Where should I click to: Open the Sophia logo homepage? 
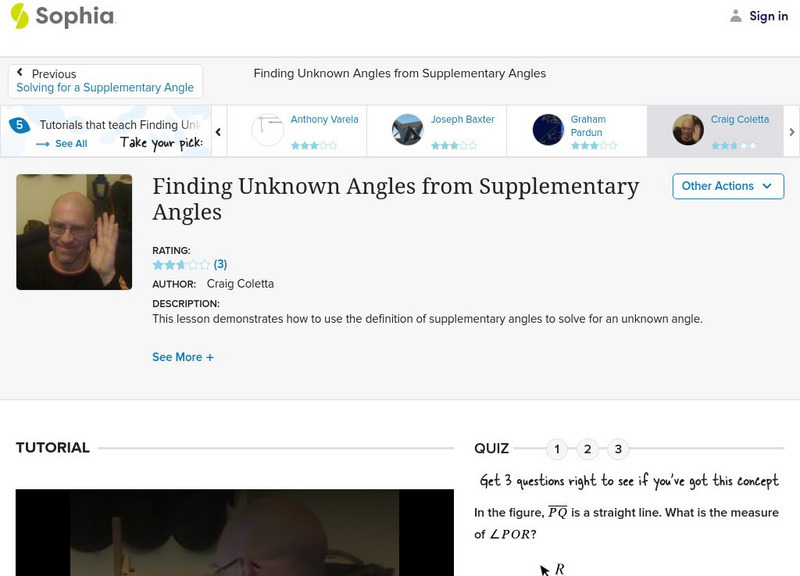coord(63,16)
